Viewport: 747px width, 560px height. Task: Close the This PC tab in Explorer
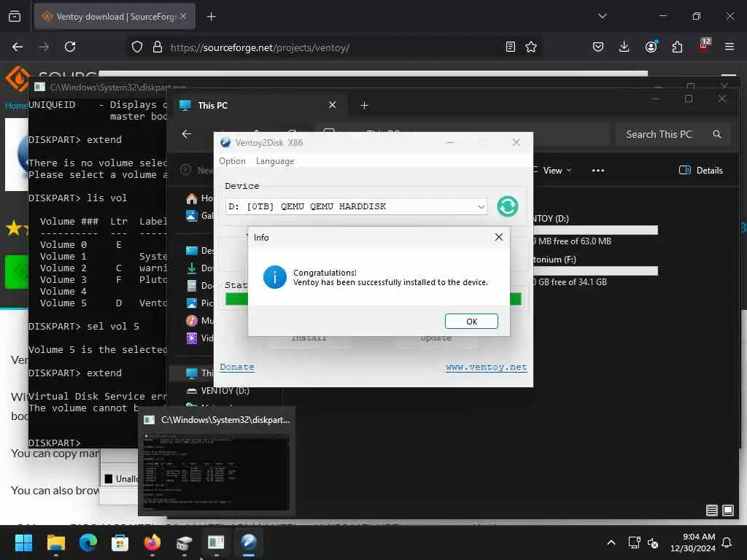click(x=332, y=105)
